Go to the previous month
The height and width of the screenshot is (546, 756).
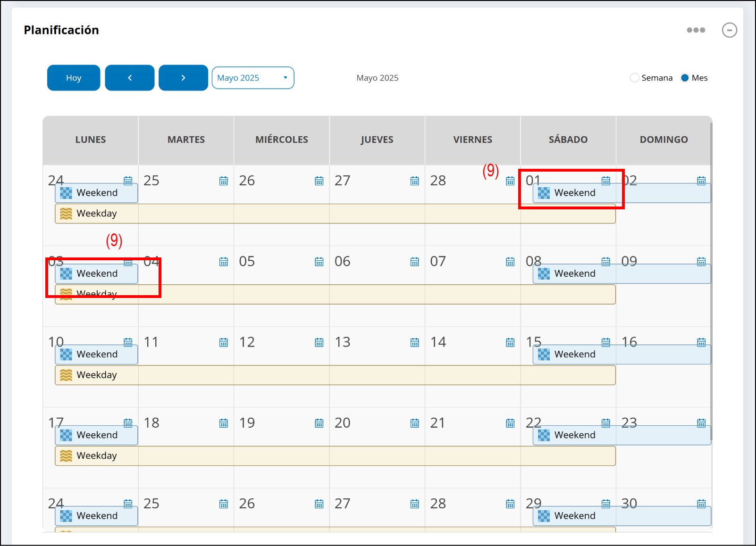pos(130,78)
